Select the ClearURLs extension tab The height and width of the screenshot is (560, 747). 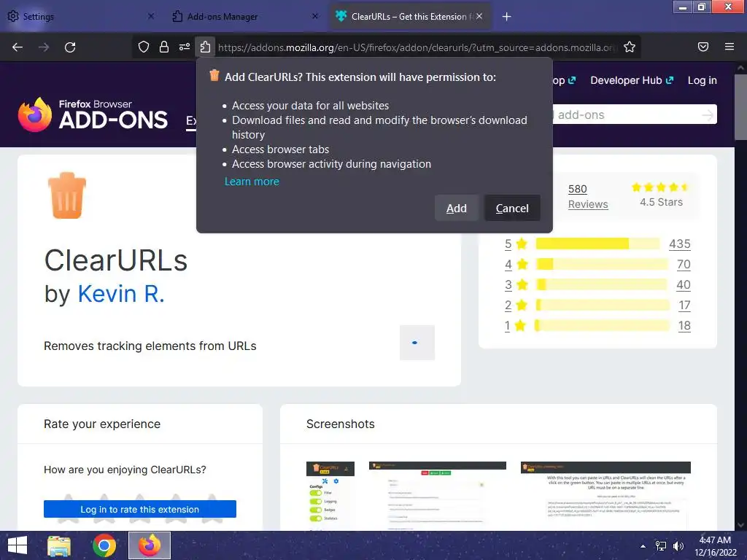pos(411,16)
